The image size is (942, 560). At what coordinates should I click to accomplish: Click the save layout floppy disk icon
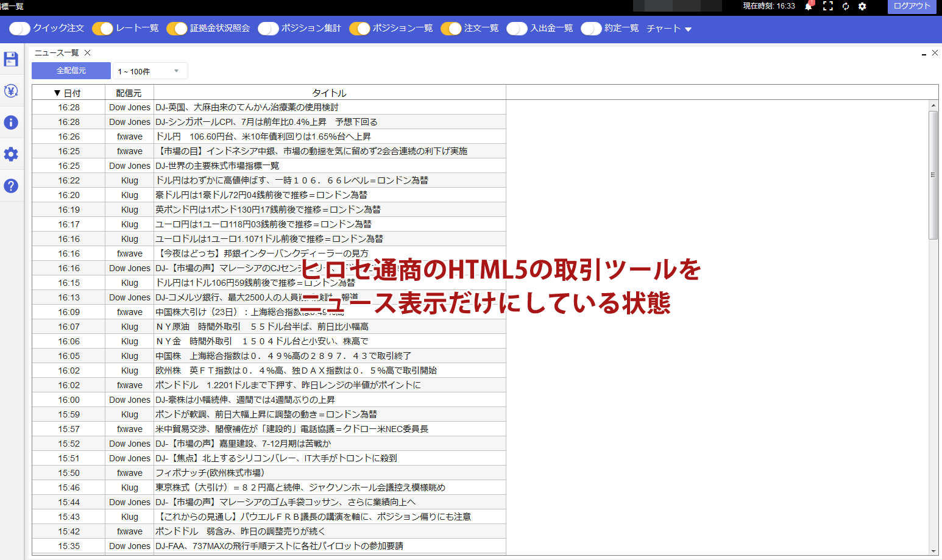tap(11, 59)
